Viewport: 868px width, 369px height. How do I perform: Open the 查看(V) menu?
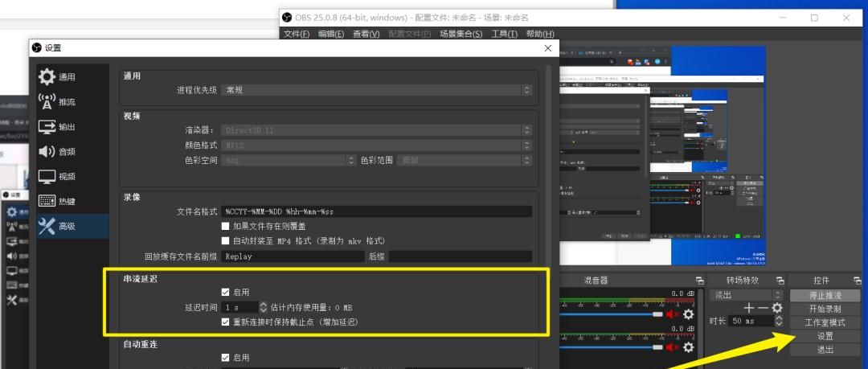point(366,34)
